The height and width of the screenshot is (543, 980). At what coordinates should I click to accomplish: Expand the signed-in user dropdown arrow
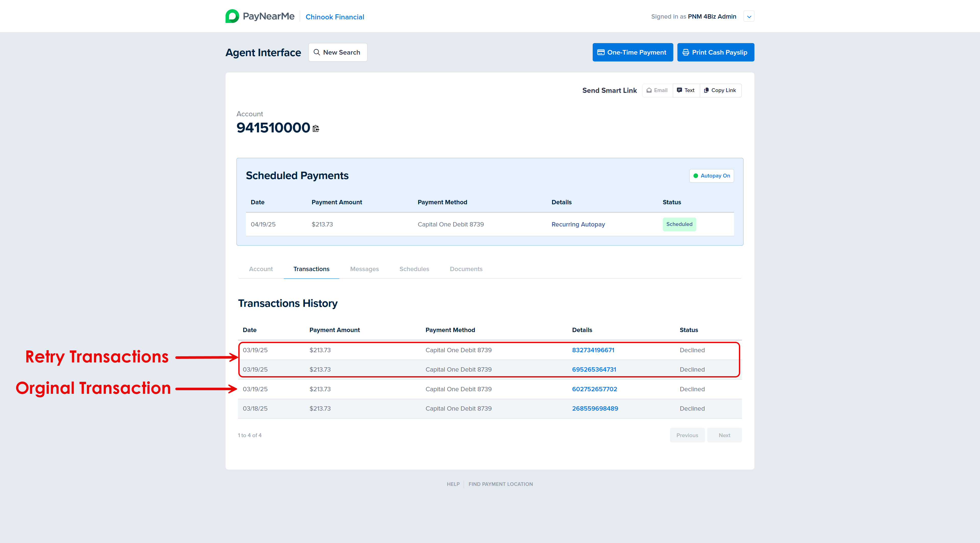pyautogui.click(x=749, y=17)
